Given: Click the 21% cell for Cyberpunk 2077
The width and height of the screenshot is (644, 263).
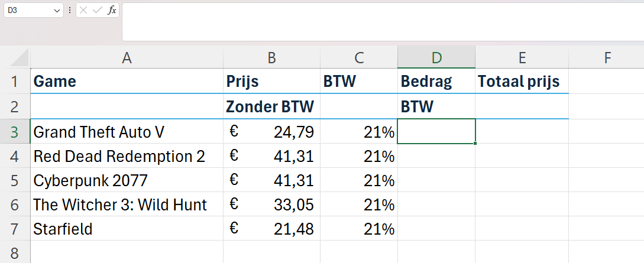Looking at the screenshot, I should click(359, 180).
